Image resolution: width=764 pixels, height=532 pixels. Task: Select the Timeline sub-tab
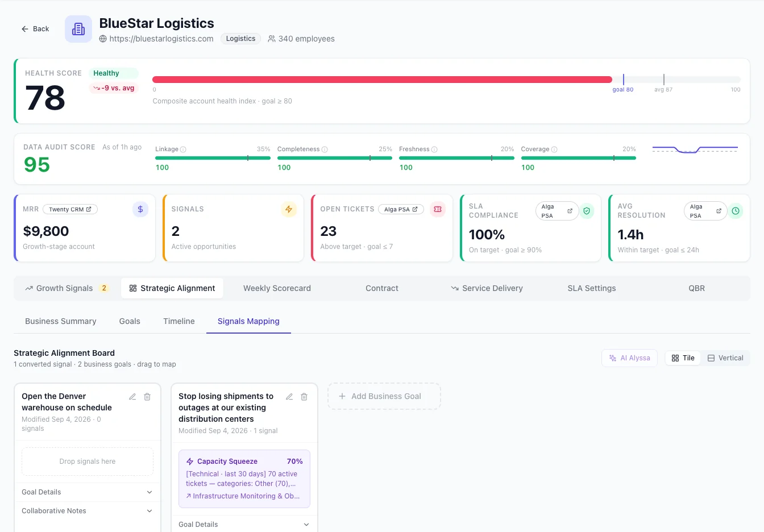pos(179,321)
